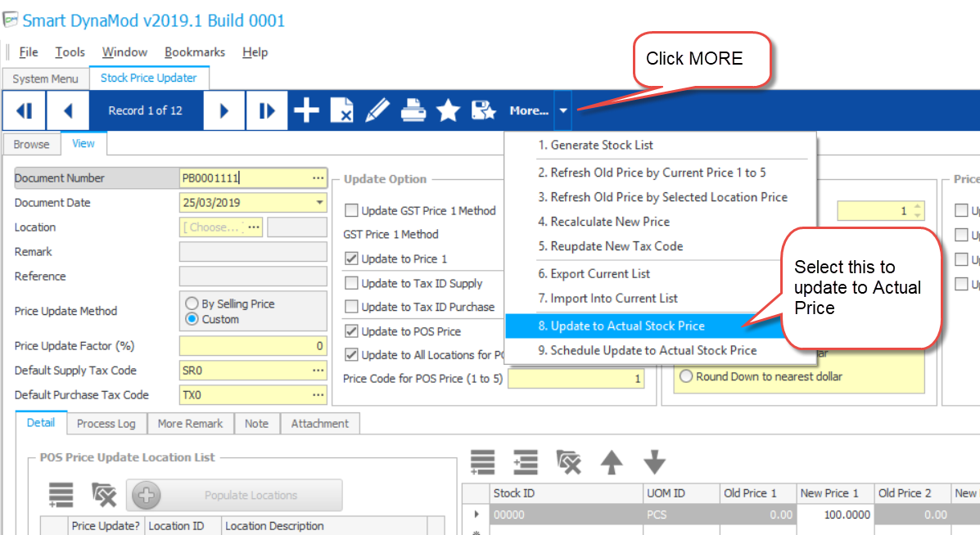This screenshot has height=535, width=980.
Task: Go to previous record
Action: pos(67,110)
